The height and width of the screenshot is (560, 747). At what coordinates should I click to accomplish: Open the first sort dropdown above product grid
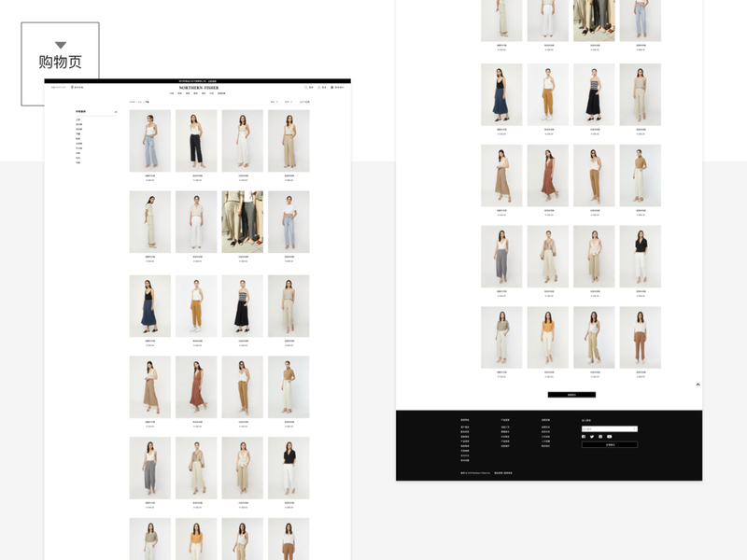(x=275, y=102)
